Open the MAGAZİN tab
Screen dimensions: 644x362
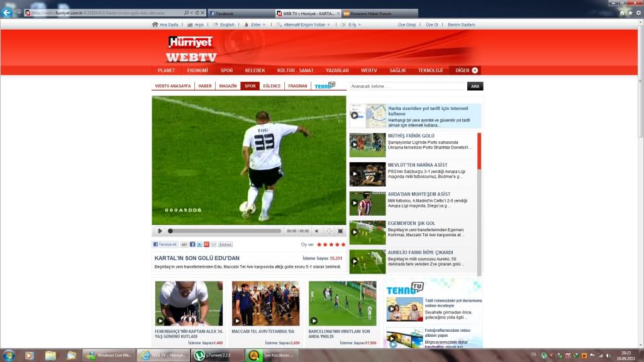pos(228,85)
